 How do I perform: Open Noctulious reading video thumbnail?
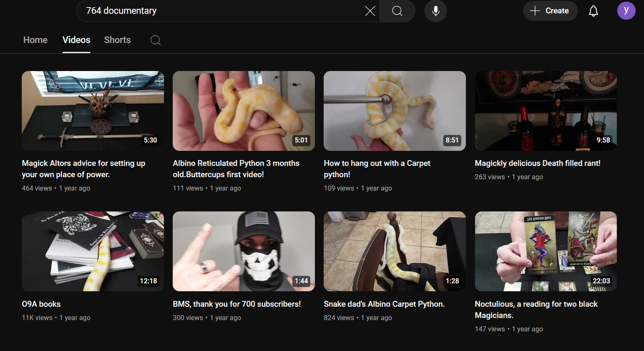pyautogui.click(x=546, y=251)
